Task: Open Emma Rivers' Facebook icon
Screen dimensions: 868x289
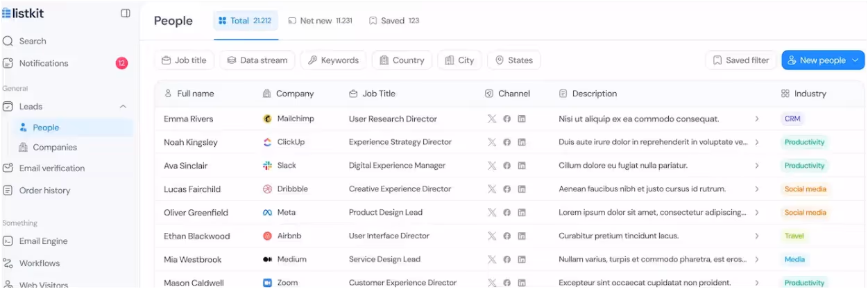Action: pyautogui.click(x=507, y=119)
